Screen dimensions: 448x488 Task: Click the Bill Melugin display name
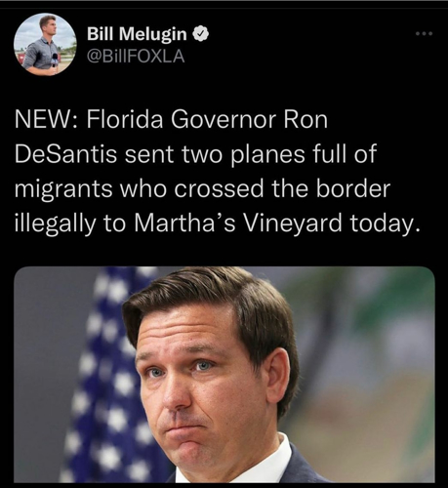137,34
